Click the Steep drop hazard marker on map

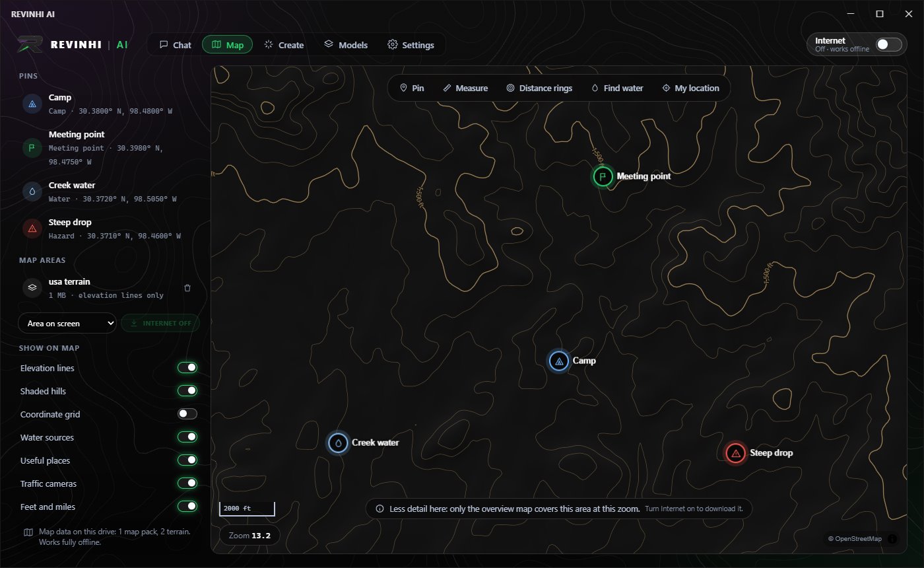(736, 453)
